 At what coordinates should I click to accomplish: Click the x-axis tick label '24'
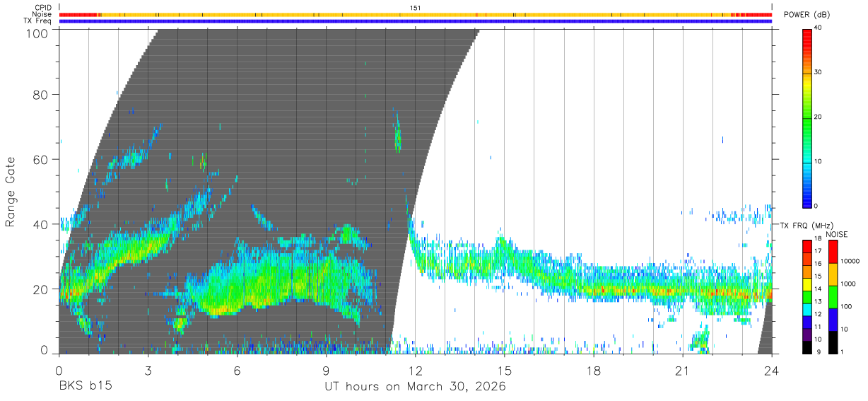(x=772, y=371)
